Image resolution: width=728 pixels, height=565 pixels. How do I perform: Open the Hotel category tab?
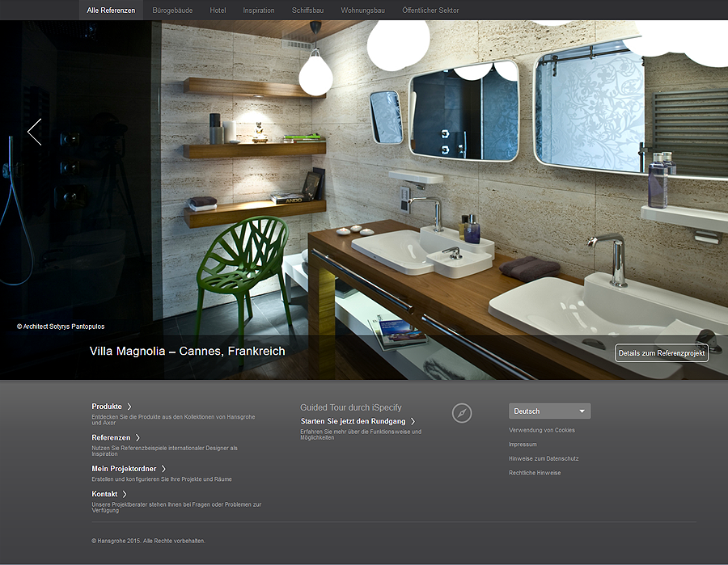(218, 11)
